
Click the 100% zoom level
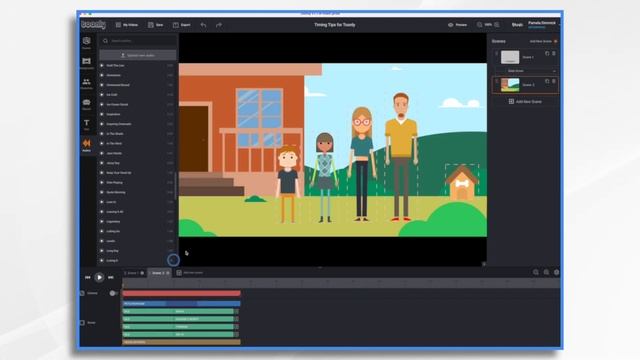click(488, 25)
